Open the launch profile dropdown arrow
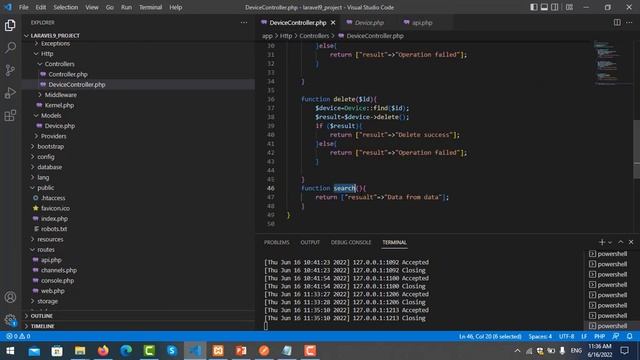 point(610,242)
